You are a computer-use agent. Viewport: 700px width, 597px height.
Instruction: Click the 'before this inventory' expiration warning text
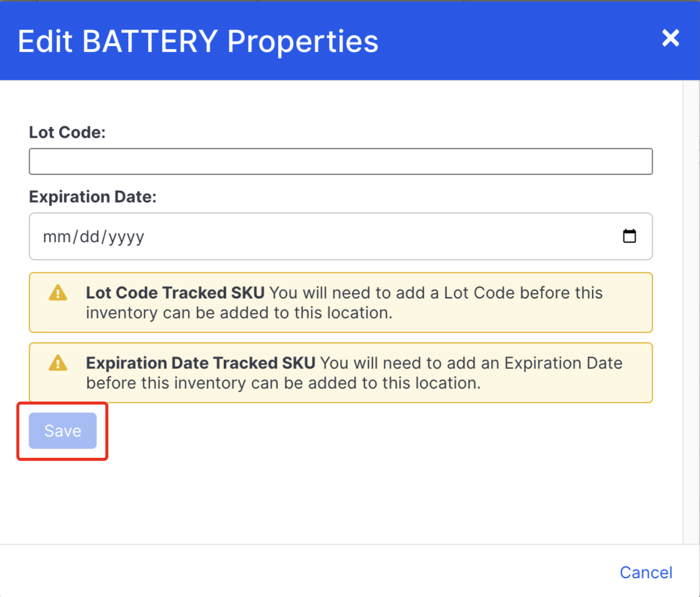pyautogui.click(x=283, y=383)
